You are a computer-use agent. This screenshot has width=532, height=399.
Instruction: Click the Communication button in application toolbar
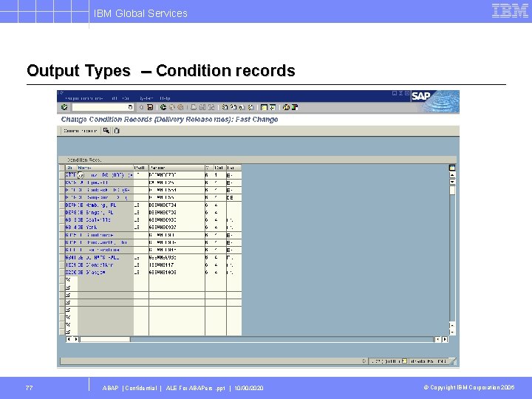pyautogui.click(x=80, y=131)
